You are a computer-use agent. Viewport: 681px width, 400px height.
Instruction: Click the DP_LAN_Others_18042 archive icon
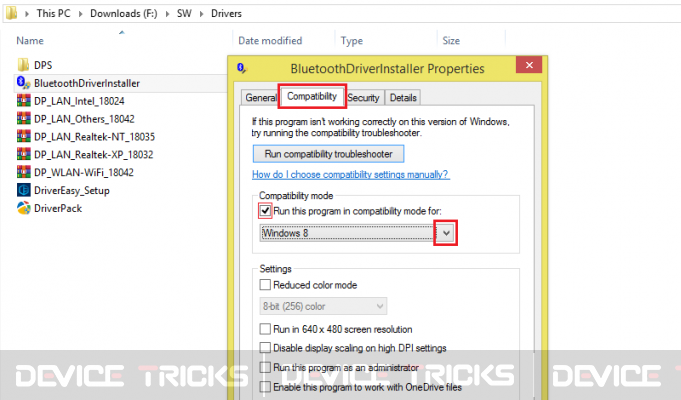23,119
